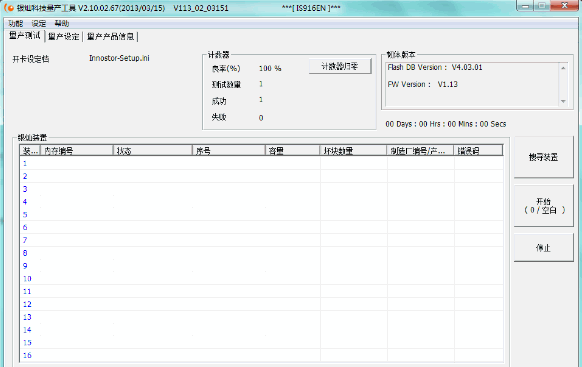
Task: Click the first truncated 装... column header
Action: click(30, 151)
